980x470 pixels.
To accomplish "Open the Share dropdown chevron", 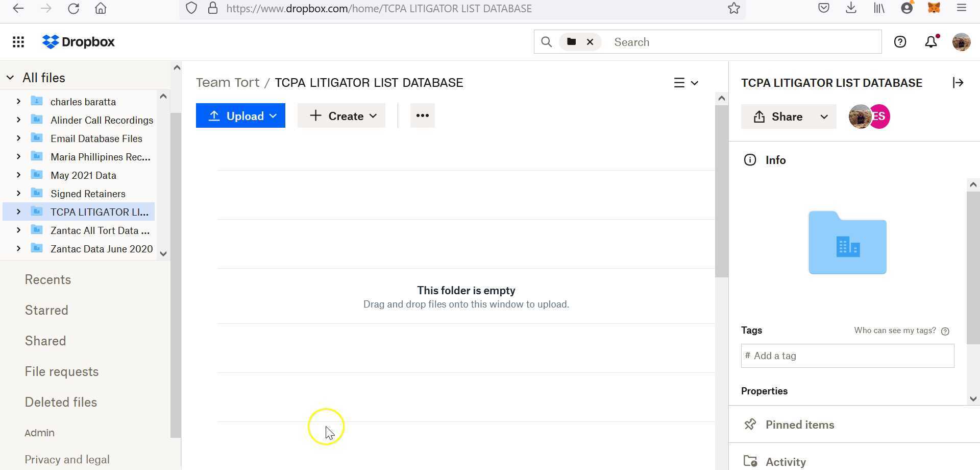I will (x=824, y=116).
